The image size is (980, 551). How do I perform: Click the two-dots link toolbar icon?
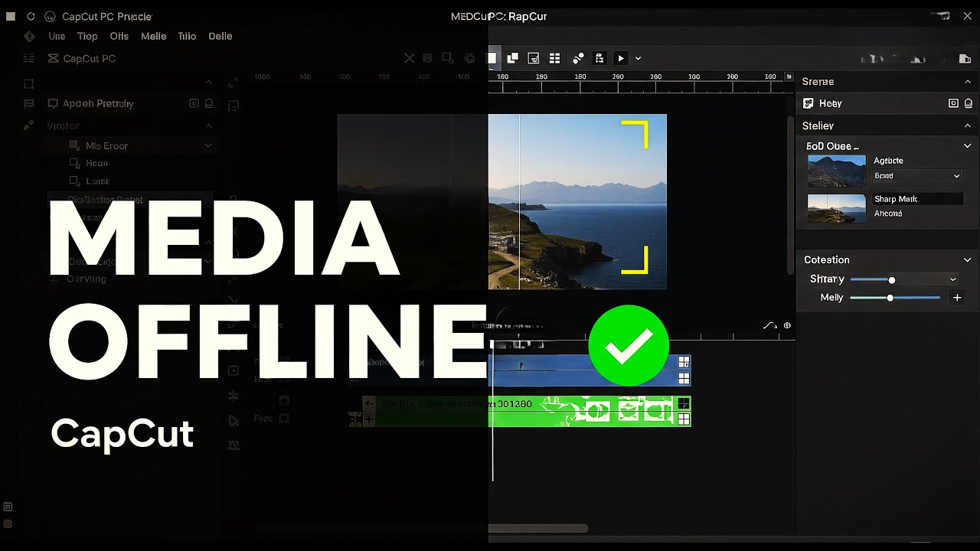578,58
